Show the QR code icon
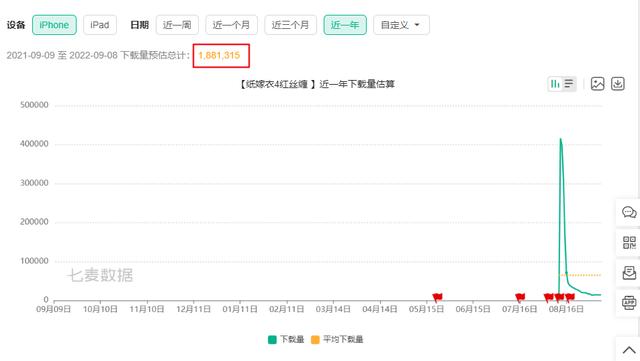 pyautogui.click(x=629, y=243)
